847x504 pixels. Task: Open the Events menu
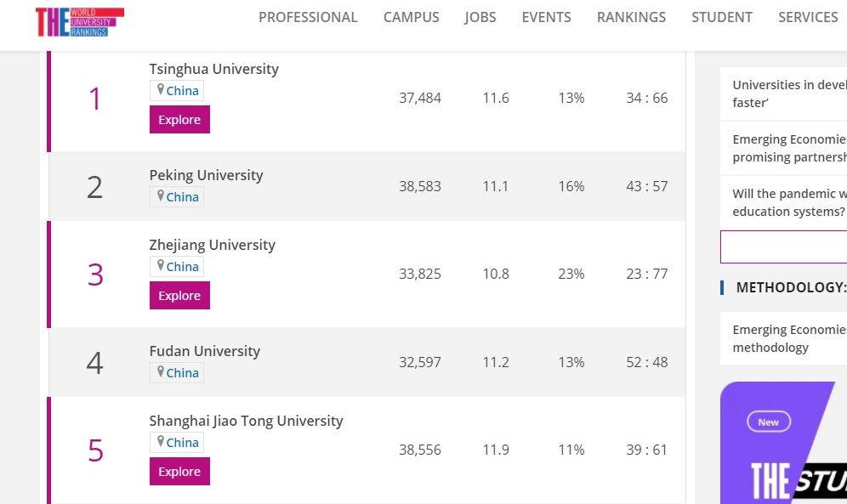547,17
